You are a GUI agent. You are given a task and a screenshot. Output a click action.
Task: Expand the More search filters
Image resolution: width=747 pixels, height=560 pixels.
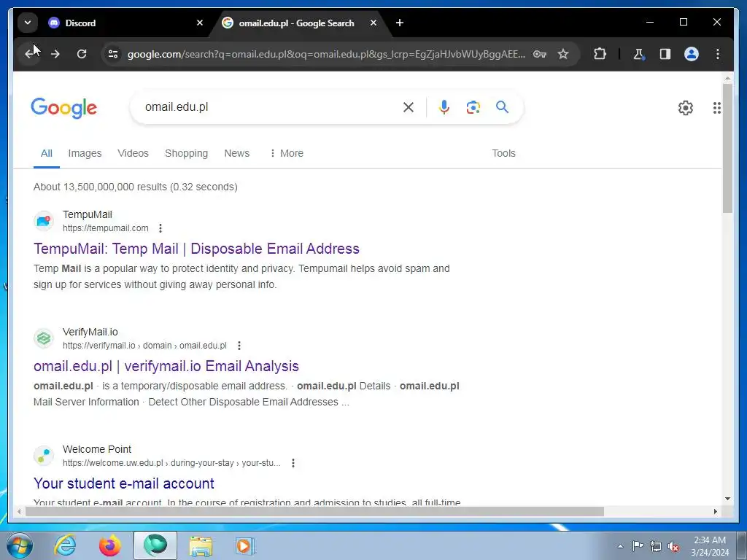[x=286, y=153]
